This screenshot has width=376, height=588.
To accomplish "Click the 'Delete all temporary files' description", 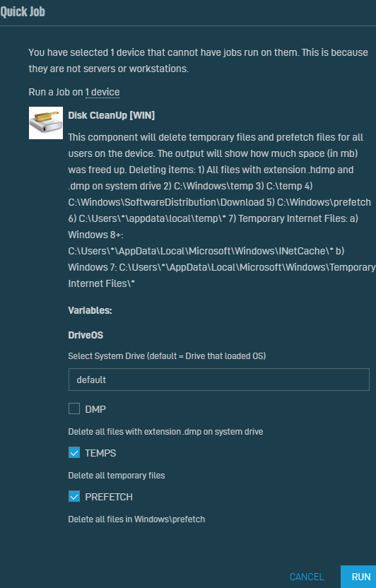I will click(x=117, y=476).
